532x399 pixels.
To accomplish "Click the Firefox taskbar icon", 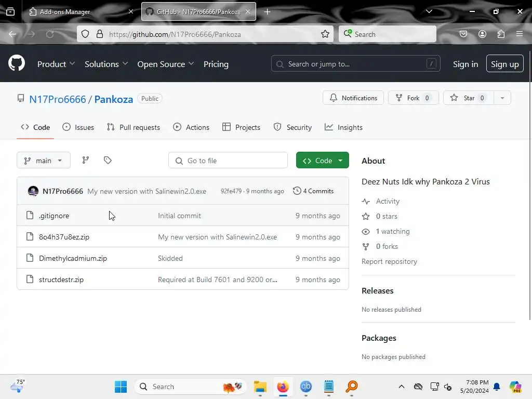I will pyautogui.click(x=283, y=387).
